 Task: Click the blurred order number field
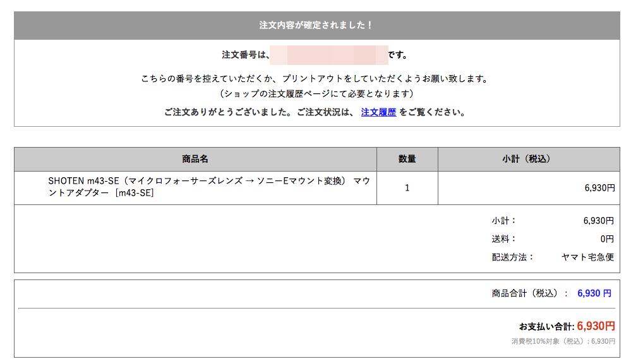(328, 55)
